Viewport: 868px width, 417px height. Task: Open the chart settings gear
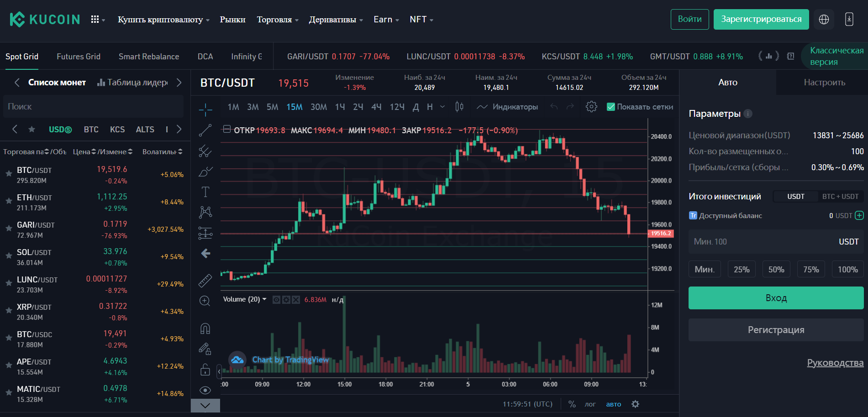(591, 106)
